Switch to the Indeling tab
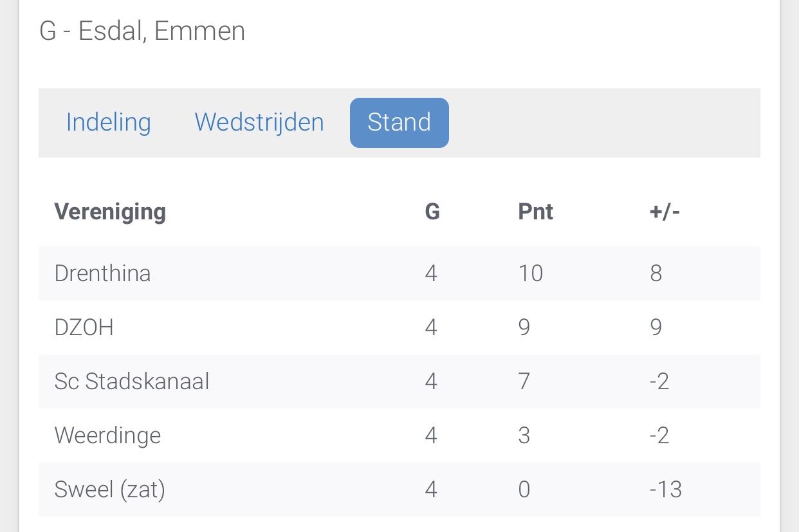The image size is (799, 532). click(109, 122)
